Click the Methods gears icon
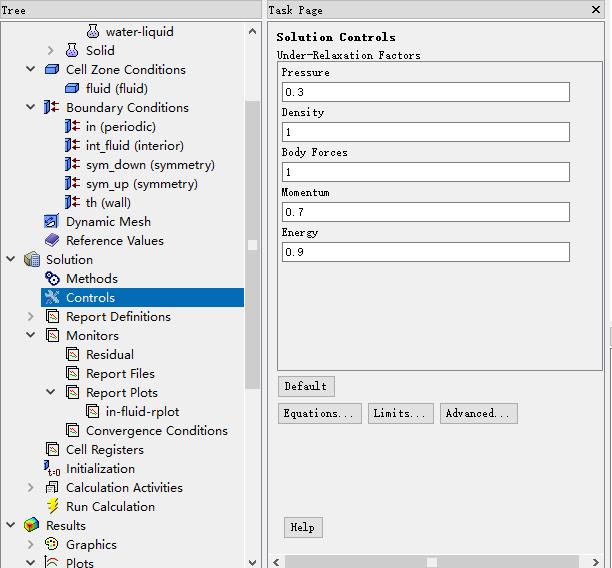The height and width of the screenshot is (568, 612). pos(52,278)
